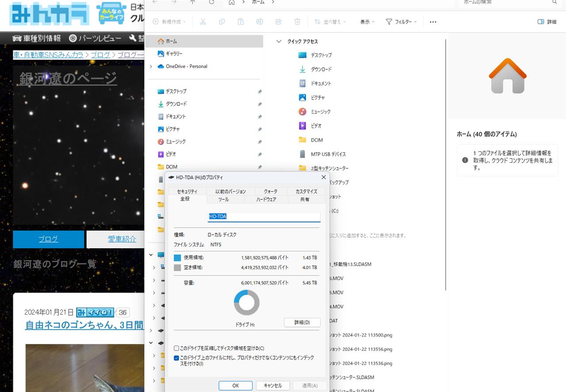Click the Copy icon in Explorer toolbar

pyautogui.click(x=222, y=22)
